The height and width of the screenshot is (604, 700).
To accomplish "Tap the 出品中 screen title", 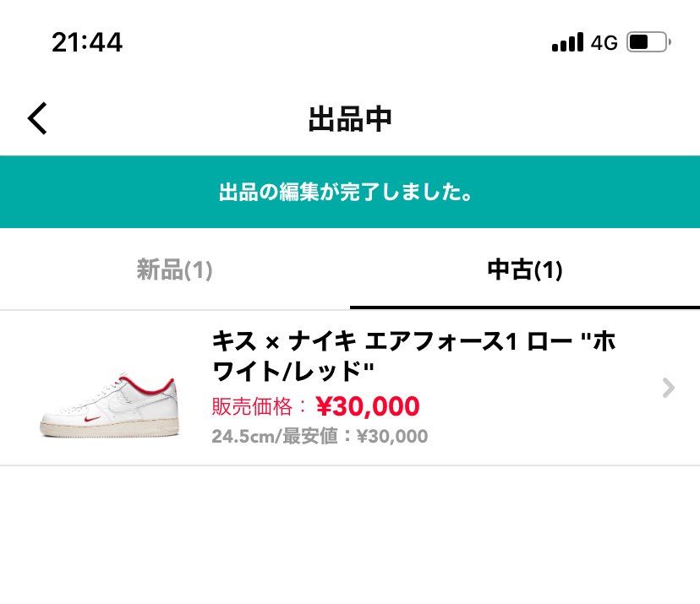I will click(350, 118).
